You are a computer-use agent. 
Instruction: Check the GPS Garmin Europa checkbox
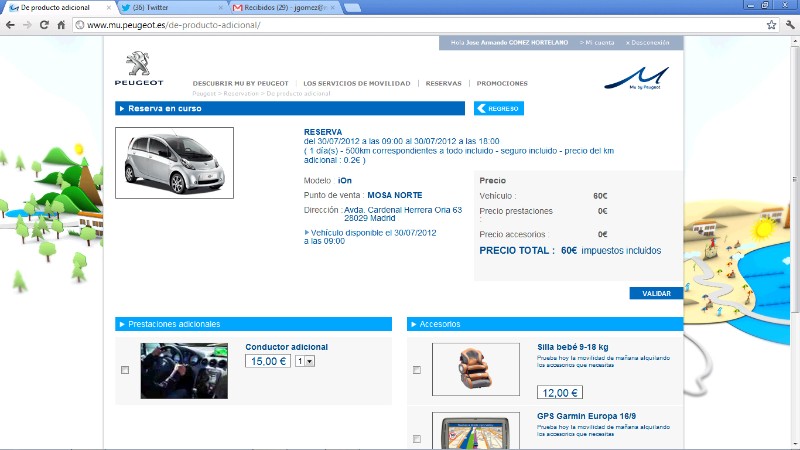417,439
